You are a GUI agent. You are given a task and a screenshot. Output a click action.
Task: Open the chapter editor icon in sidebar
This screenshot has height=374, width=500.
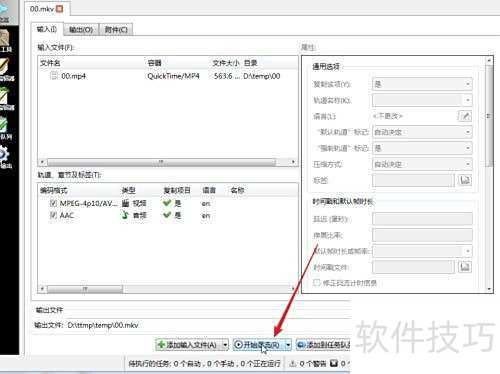point(6,99)
